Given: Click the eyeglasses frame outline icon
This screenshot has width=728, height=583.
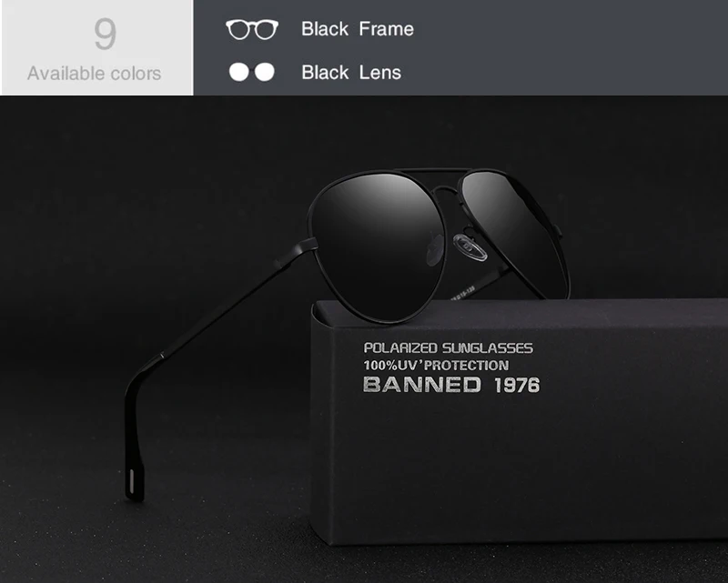Looking at the screenshot, I should tap(252, 29).
